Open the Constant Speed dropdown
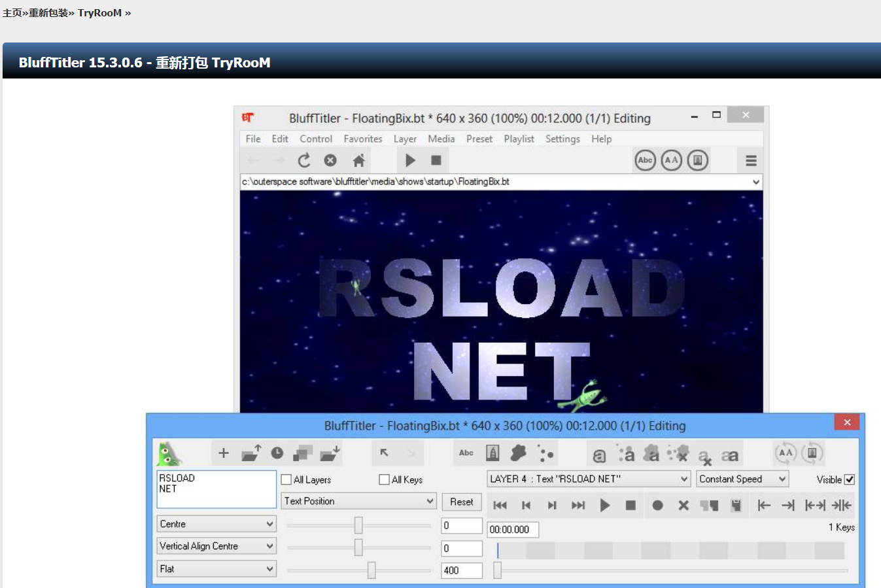881x588 pixels. tap(742, 479)
